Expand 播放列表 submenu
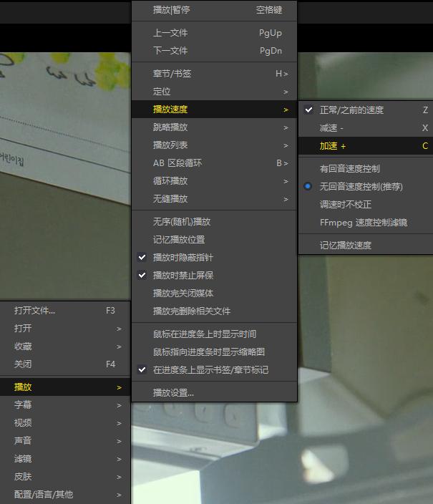 point(214,145)
